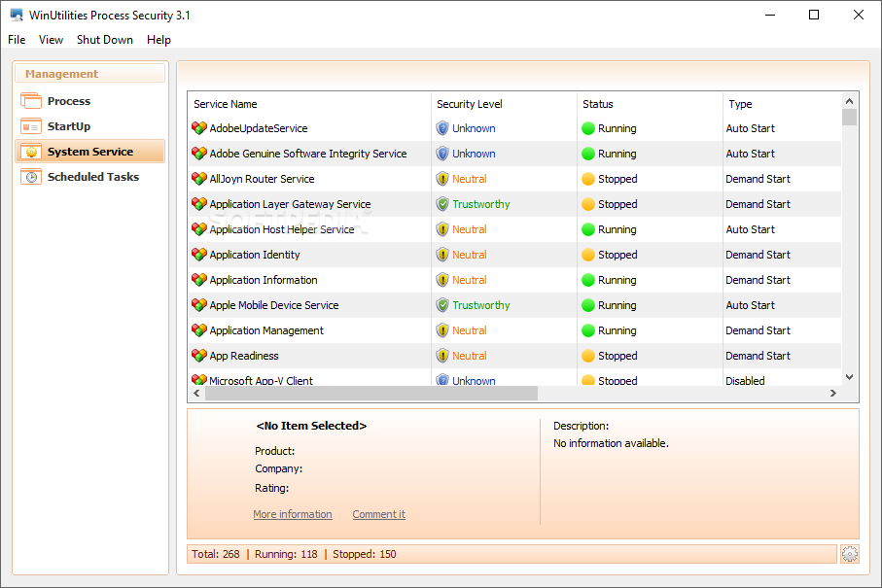
Task: Click Application Host Helper Service icon
Action: 199,229
